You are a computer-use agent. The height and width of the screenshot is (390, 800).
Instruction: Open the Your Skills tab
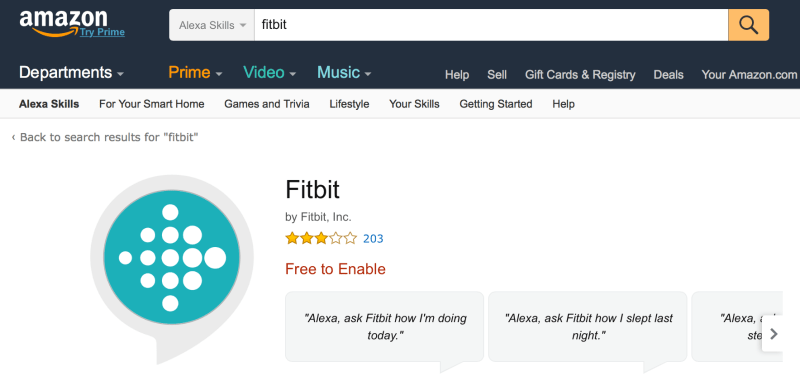[x=414, y=104]
